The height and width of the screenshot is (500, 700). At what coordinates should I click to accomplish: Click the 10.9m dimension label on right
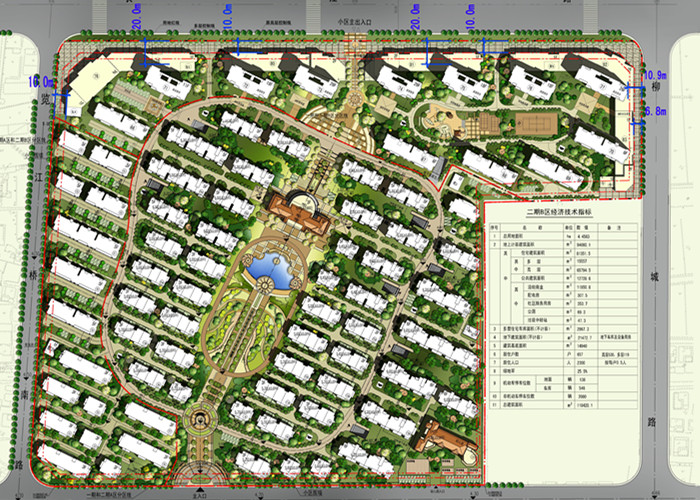[x=655, y=76]
